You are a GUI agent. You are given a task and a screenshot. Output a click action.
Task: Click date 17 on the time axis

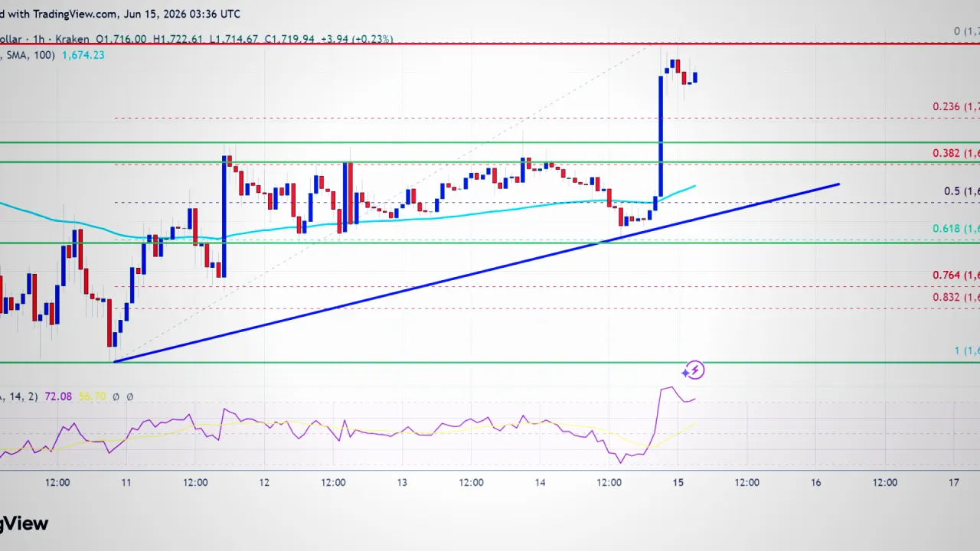pos(953,482)
